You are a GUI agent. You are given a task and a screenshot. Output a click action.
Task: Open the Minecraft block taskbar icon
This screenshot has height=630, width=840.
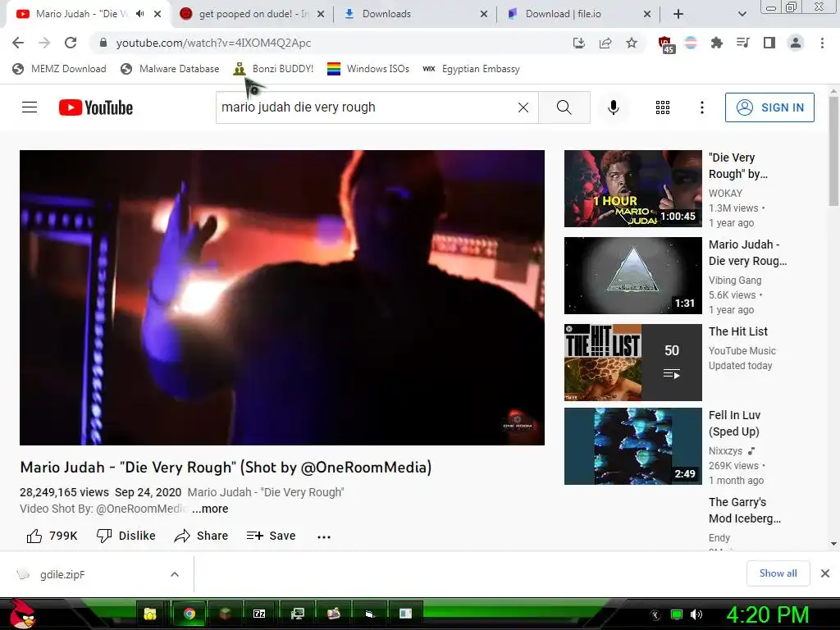(x=225, y=614)
